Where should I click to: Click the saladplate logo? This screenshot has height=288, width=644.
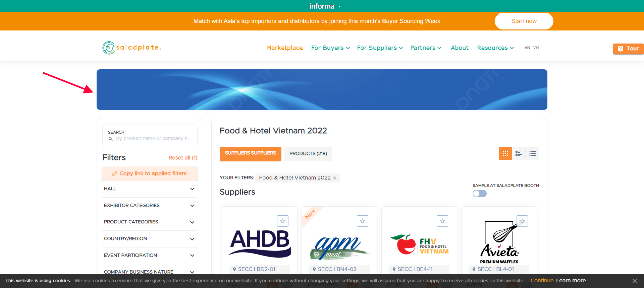(132, 48)
